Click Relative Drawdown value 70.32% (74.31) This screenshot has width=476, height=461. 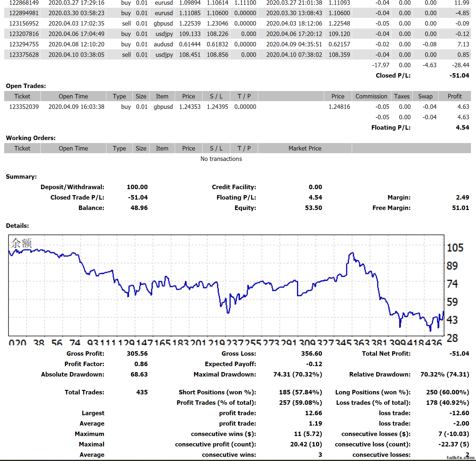[x=445, y=374]
